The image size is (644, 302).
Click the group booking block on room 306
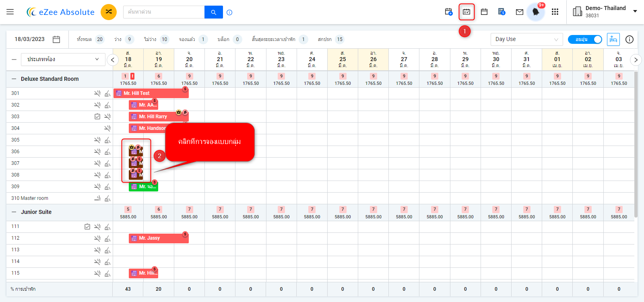pyautogui.click(x=136, y=152)
